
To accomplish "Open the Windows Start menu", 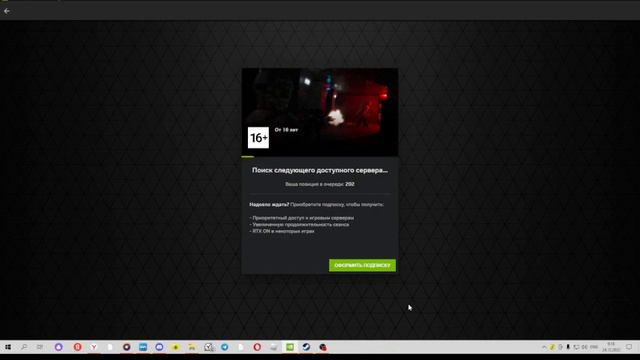I will (8, 347).
